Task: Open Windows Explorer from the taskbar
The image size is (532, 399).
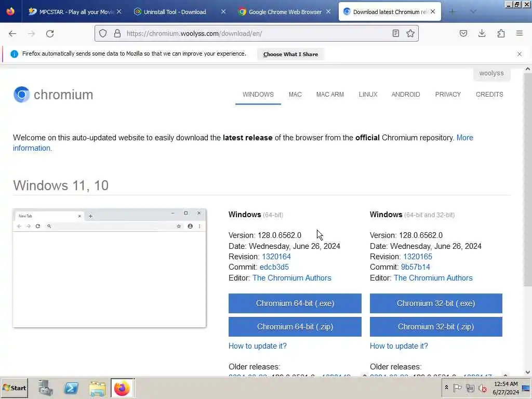Action: pos(97,389)
